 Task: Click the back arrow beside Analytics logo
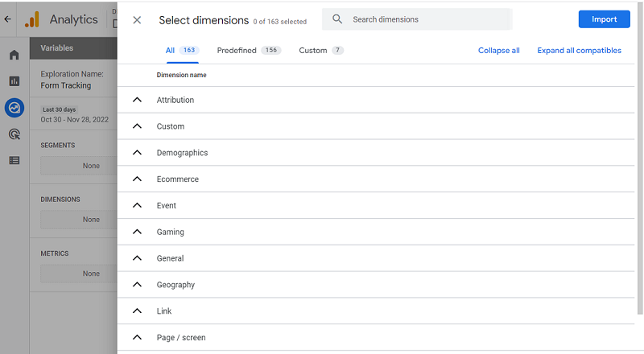click(7, 19)
